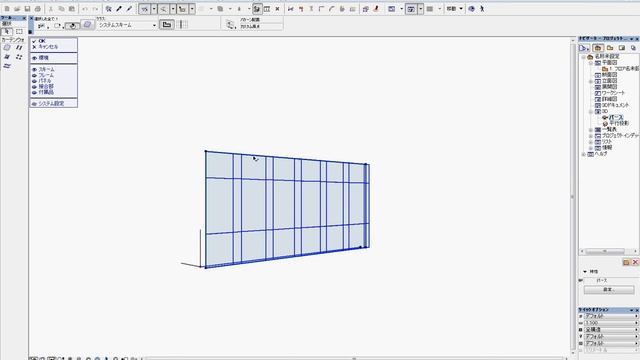Click the orange new folder icon under the Navigator tree

tap(626, 262)
